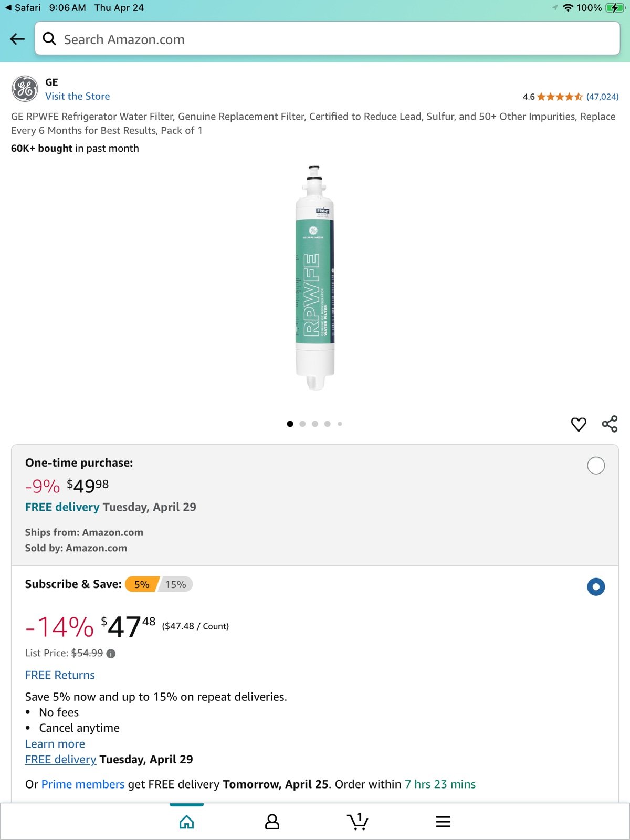This screenshot has width=630, height=840.
Task: Open the 47,024 ratings link
Action: 602,97
